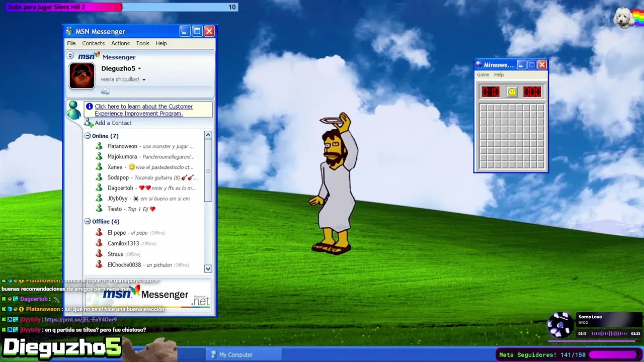
Task: Open the personal message dropdown arrow
Action: (144, 80)
